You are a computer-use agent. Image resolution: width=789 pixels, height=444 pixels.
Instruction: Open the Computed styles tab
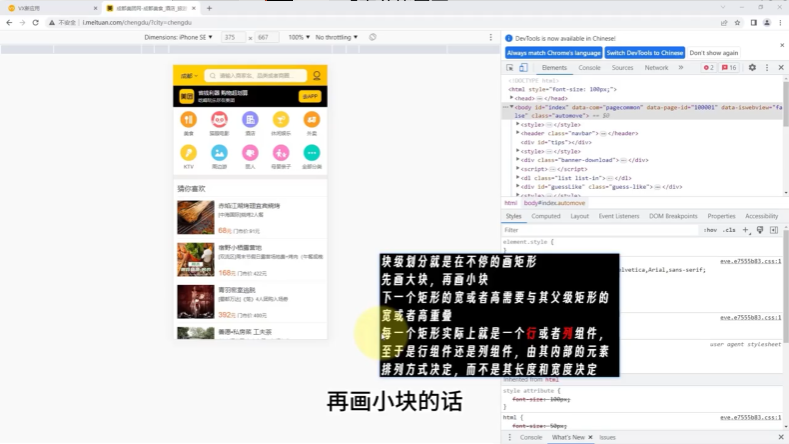545,216
